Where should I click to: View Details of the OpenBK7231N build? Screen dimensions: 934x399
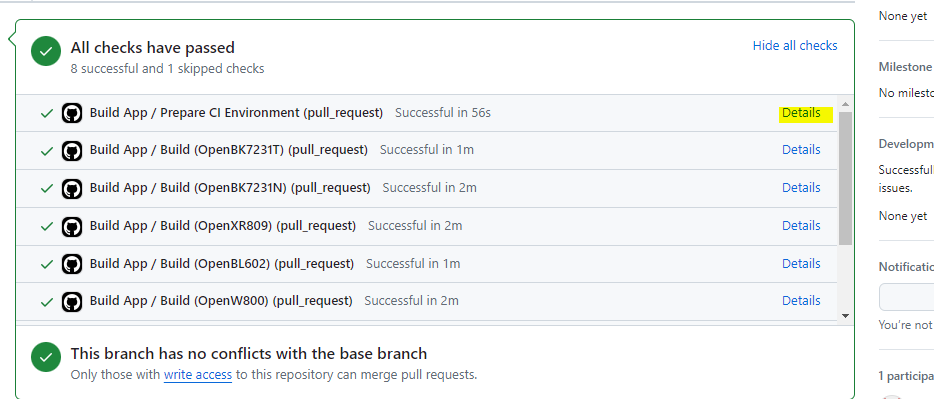[x=801, y=188]
